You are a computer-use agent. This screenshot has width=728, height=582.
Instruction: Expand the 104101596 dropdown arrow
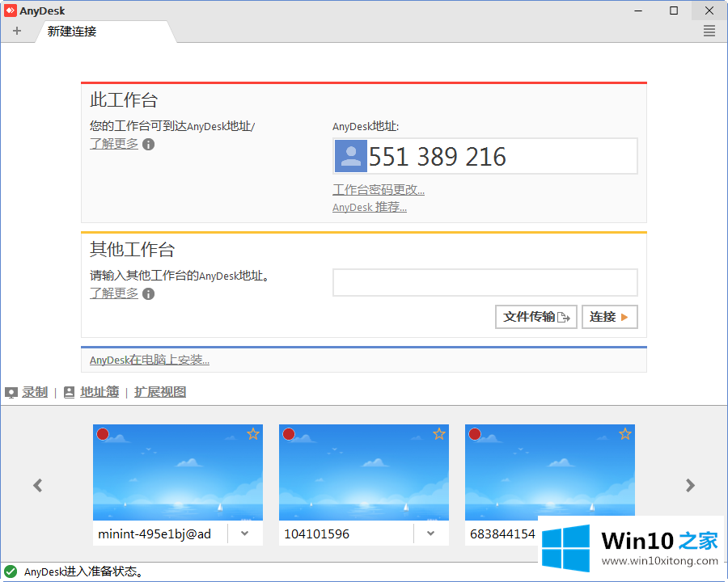[x=431, y=533]
